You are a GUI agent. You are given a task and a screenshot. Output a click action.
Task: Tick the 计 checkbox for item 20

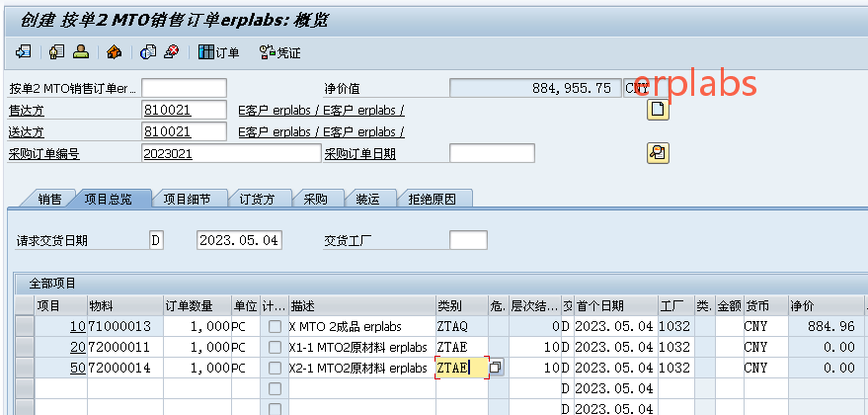click(275, 348)
